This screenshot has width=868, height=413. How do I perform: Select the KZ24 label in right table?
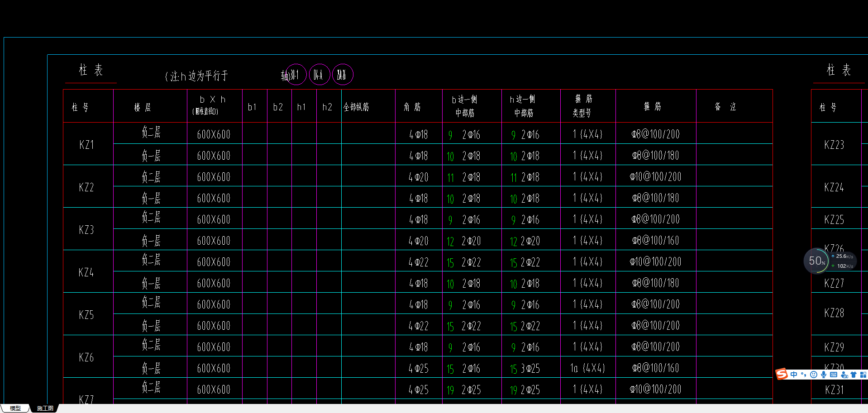coord(834,187)
